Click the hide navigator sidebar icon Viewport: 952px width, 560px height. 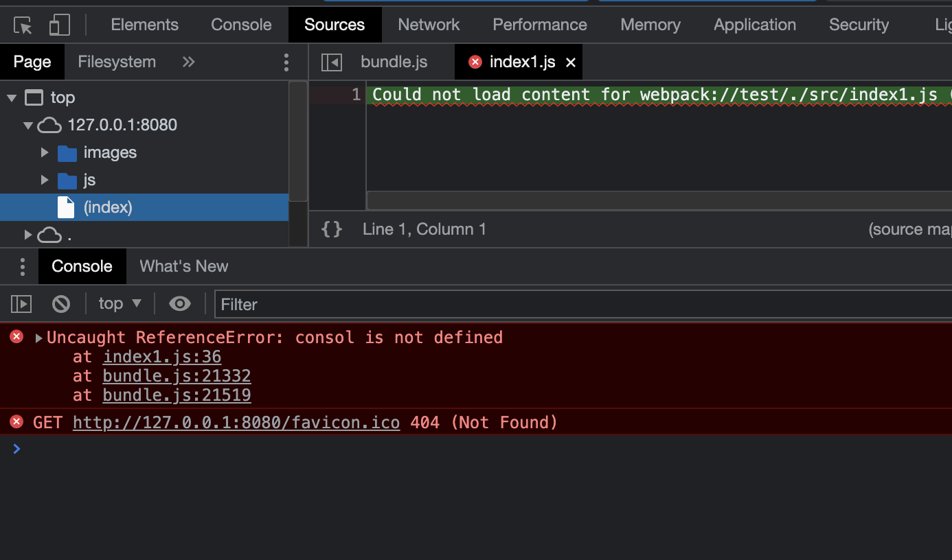[332, 62]
